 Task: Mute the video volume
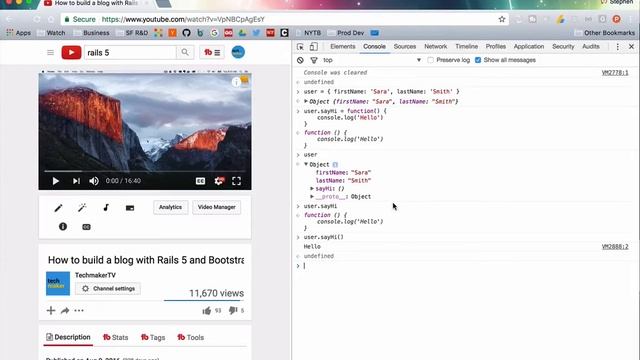(94, 181)
